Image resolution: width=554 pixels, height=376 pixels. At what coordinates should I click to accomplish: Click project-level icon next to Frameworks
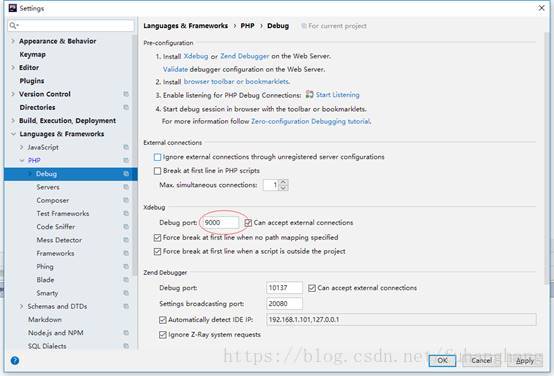coord(126,253)
